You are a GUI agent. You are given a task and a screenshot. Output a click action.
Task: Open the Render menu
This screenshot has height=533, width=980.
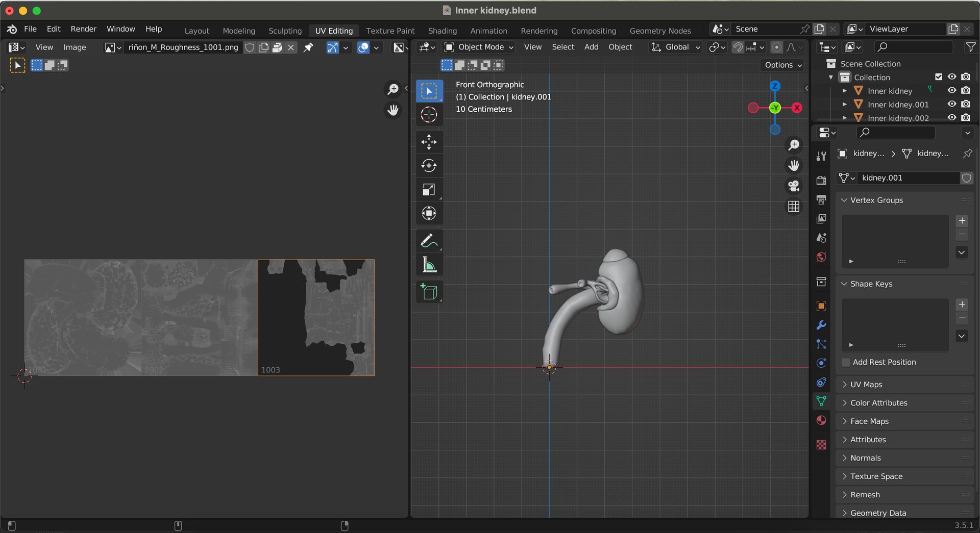pyautogui.click(x=83, y=29)
